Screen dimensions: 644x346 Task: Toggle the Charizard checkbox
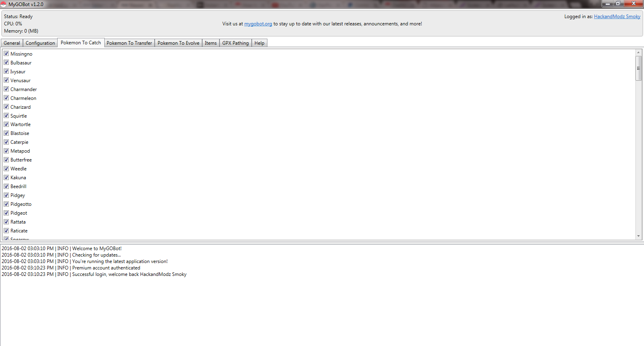(x=6, y=107)
